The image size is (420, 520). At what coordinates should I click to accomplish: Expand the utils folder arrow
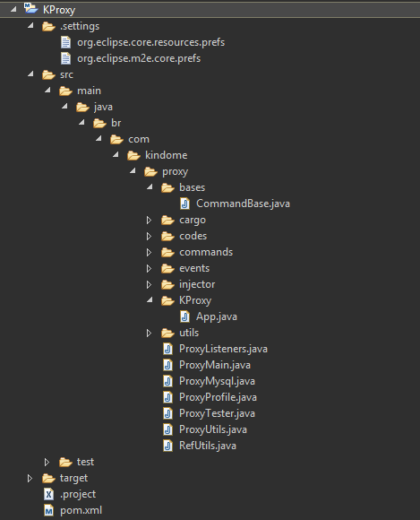149,333
